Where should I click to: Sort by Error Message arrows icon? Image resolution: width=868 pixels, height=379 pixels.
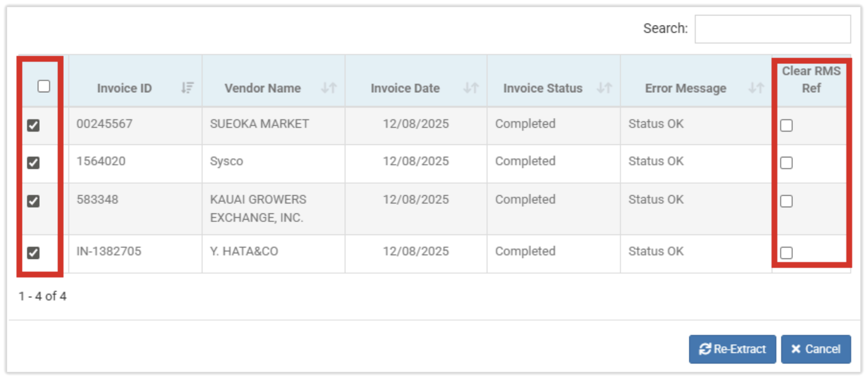point(756,88)
